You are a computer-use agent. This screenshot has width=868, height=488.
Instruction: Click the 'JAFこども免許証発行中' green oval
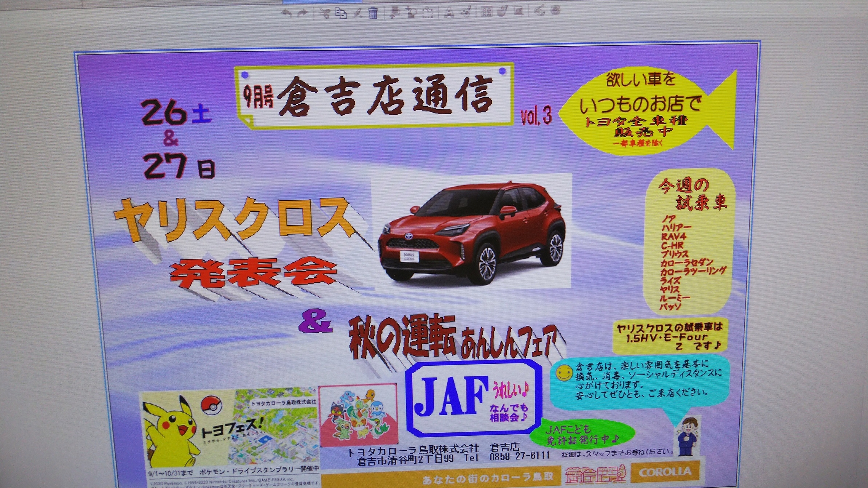582,434
